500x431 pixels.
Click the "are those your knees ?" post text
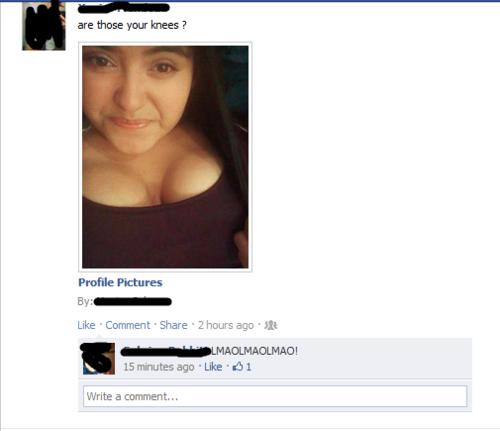point(132,25)
